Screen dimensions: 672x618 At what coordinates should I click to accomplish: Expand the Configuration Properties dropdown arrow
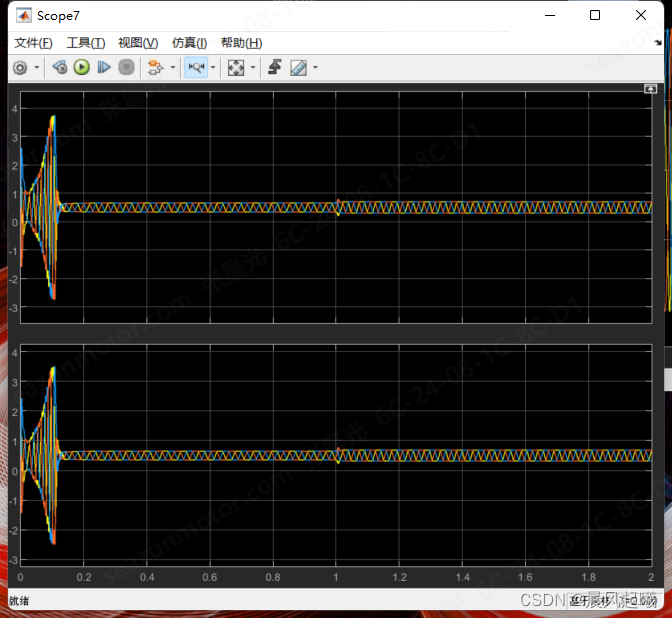pos(37,68)
